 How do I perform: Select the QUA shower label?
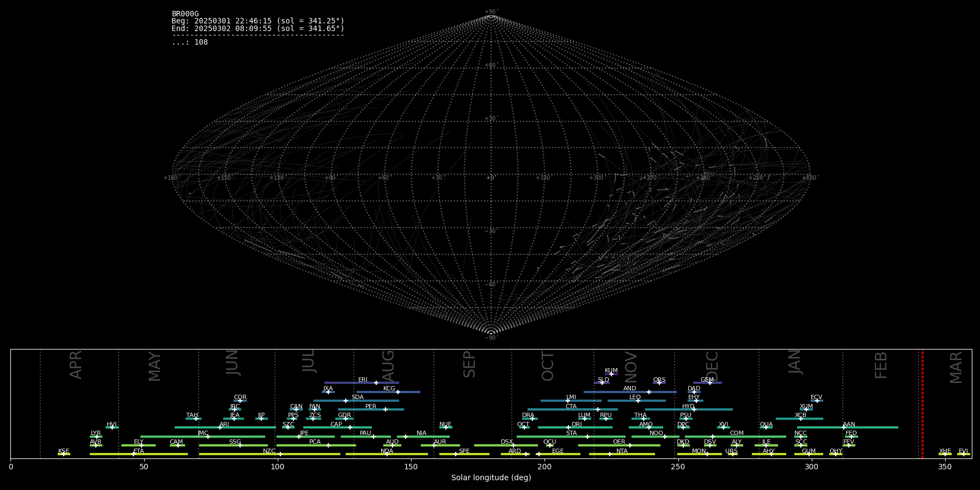click(767, 425)
